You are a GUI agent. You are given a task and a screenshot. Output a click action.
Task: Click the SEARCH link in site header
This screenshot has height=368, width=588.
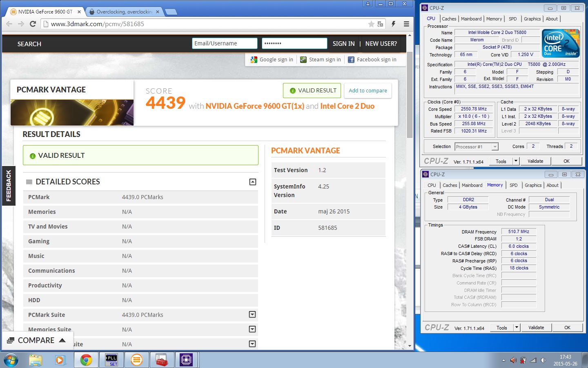point(29,44)
